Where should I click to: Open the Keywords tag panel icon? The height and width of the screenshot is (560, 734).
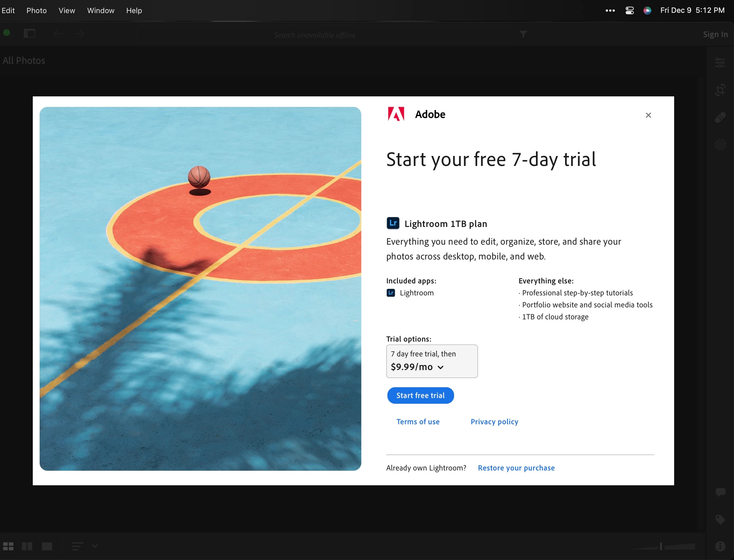[720, 519]
